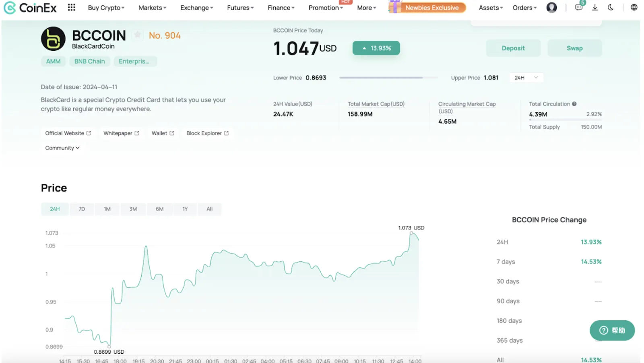The width and height of the screenshot is (644, 363).
Task: Click the Lower Price 0.8693 value
Action: [x=316, y=78]
